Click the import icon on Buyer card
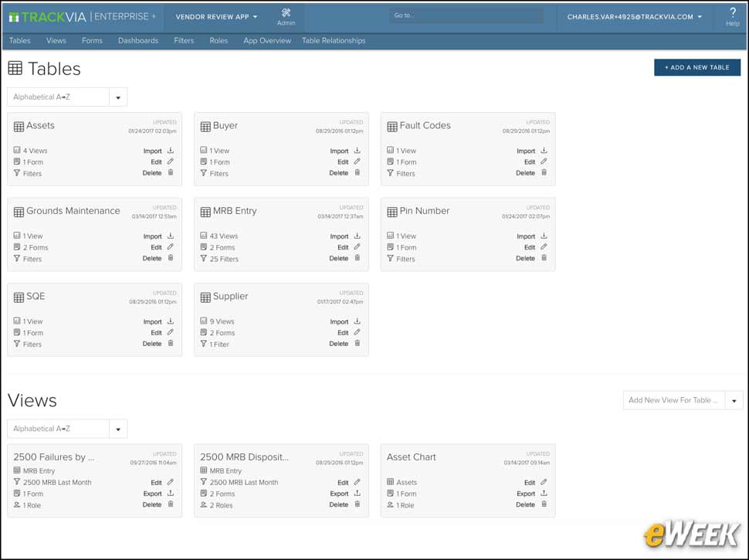Viewport: 749px width, 560px height. [x=358, y=151]
